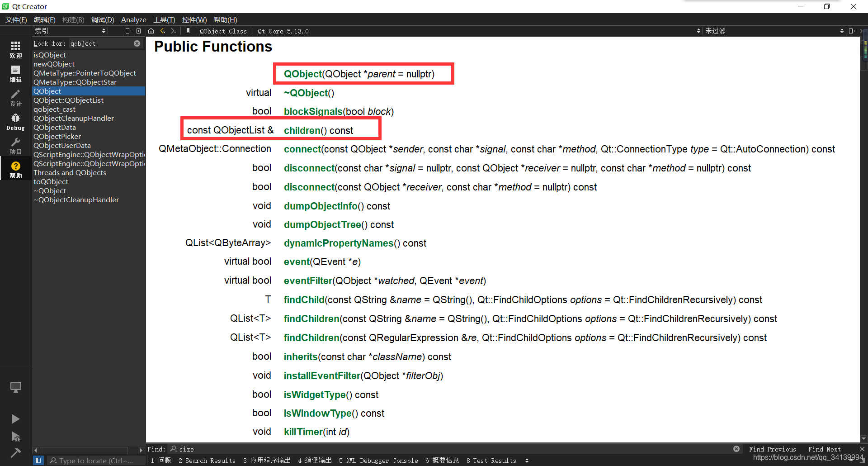Open the connect function link
The height and width of the screenshot is (466, 868).
pyautogui.click(x=302, y=149)
